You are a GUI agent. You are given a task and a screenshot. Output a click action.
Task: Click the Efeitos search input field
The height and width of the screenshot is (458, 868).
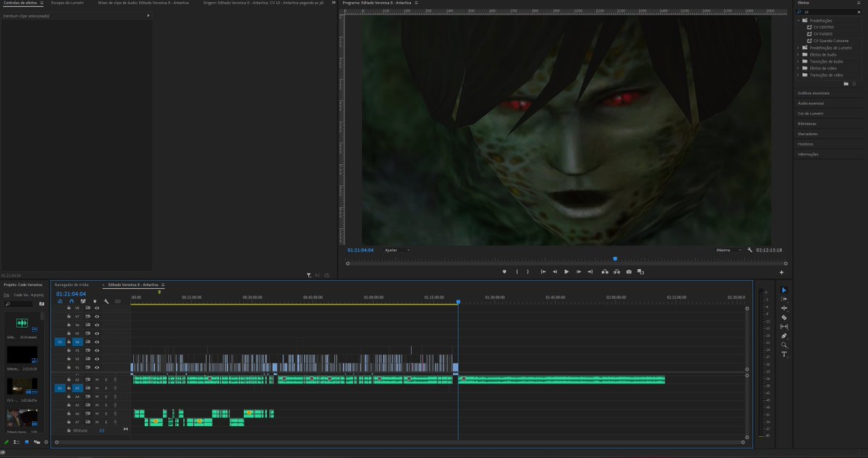(828, 12)
